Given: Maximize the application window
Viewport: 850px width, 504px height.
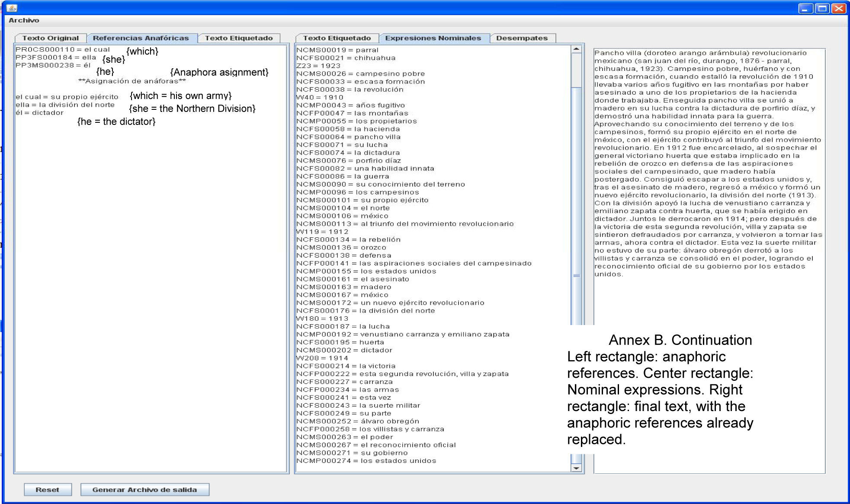Looking at the screenshot, I should 822,8.
